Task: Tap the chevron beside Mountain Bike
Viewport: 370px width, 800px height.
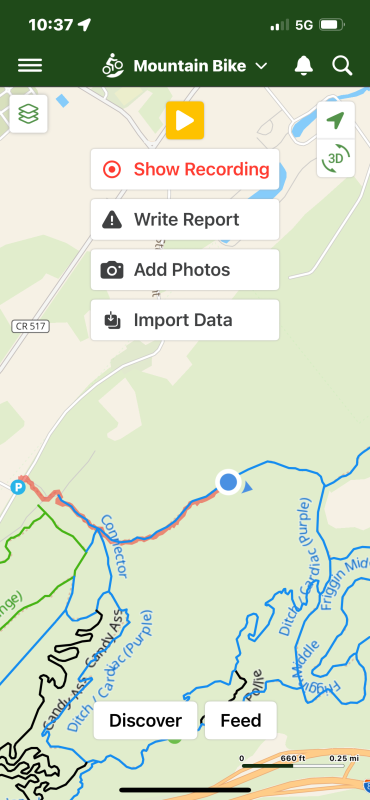Action: coord(261,66)
